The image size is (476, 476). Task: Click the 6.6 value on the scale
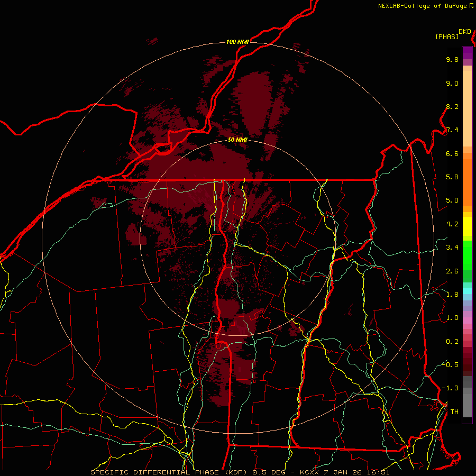coord(452,153)
